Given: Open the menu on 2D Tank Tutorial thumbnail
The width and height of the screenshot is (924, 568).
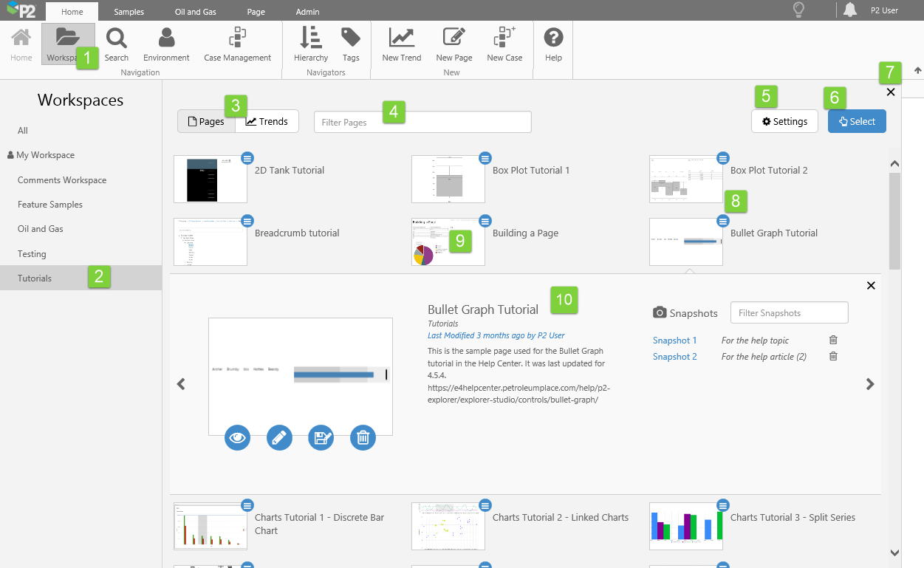Looking at the screenshot, I should click(247, 157).
